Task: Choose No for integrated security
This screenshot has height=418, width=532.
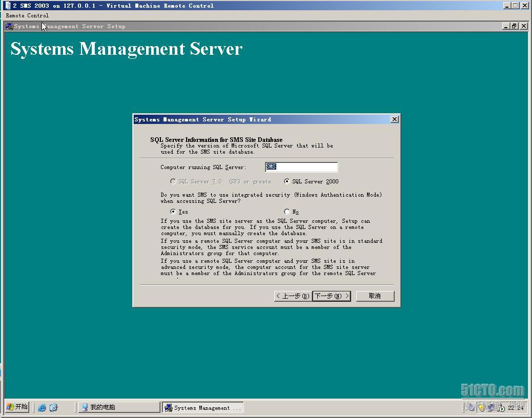Action: (x=287, y=212)
